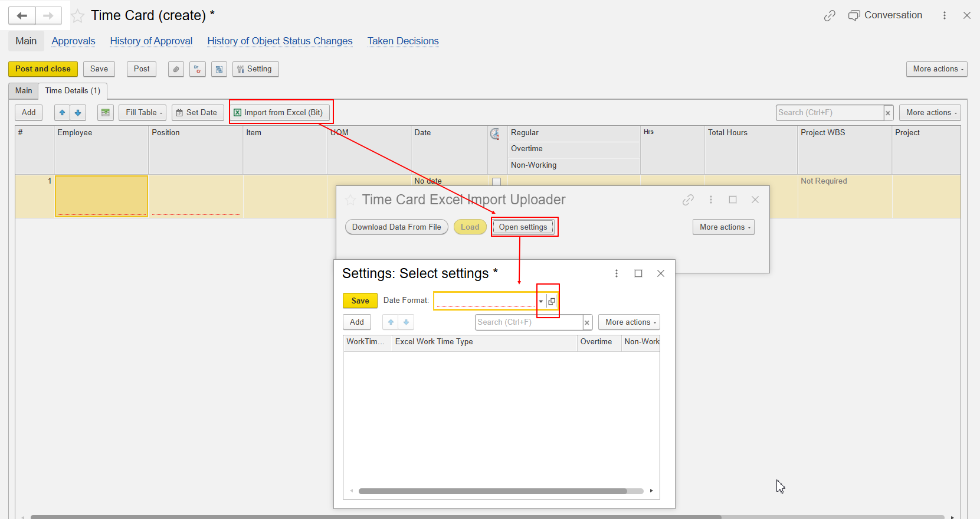Viewport: 980px width, 519px height.
Task: Clear the Time Details search field
Action: coord(888,113)
